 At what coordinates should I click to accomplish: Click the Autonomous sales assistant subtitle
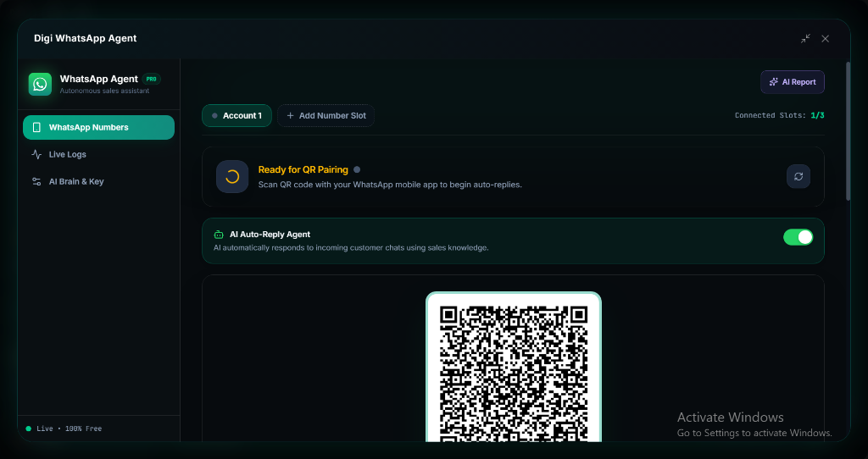click(104, 91)
